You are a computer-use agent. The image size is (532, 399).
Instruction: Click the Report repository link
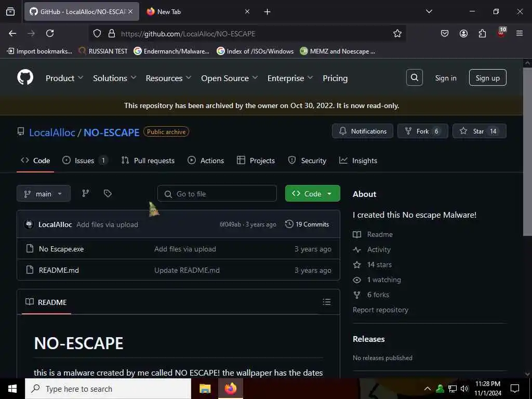(380, 310)
